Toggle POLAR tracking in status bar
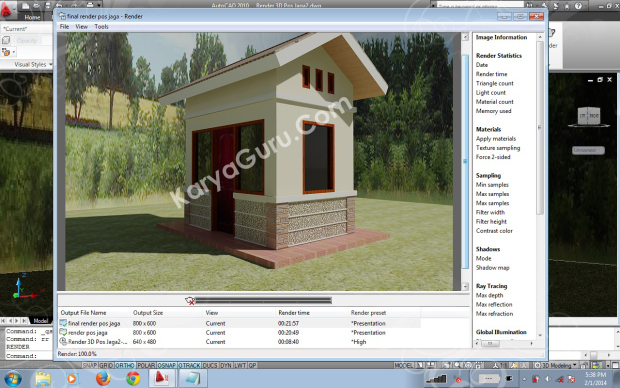 (x=146, y=365)
